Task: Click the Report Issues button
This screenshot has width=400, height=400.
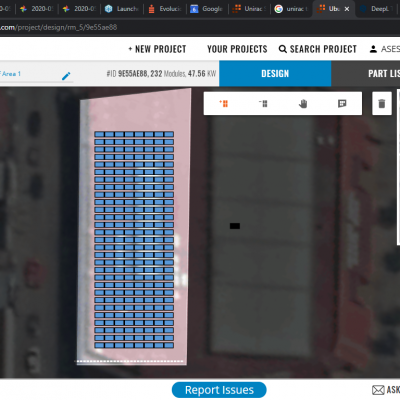Action: click(219, 390)
